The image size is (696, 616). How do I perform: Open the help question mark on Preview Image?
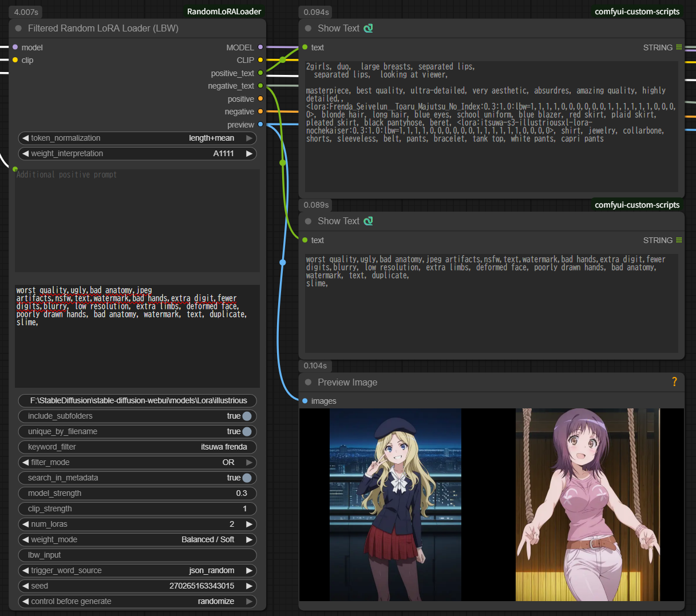coord(674,382)
